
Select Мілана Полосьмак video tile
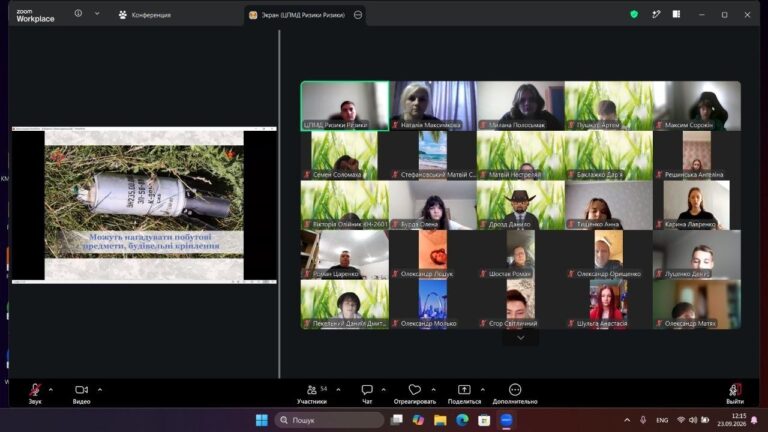point(521,106)
